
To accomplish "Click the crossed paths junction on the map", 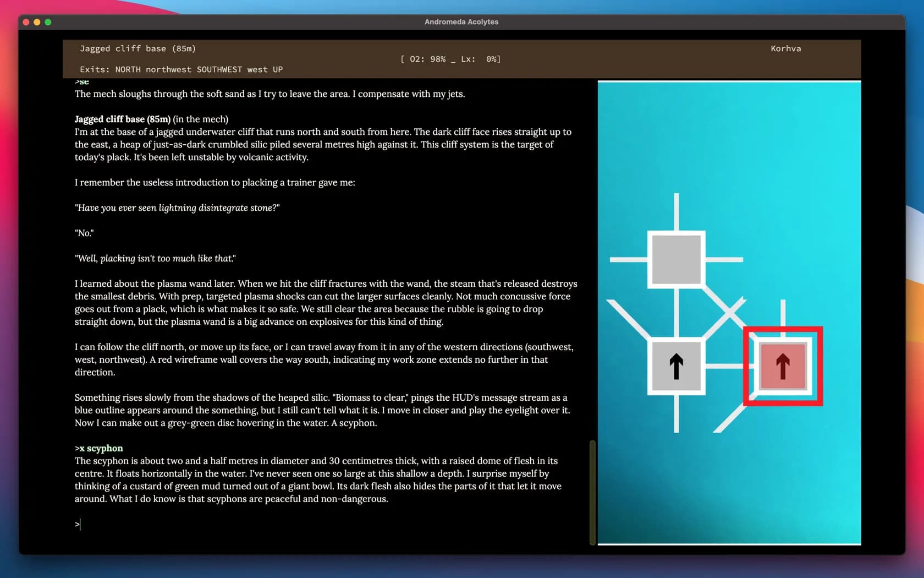I will (x=729, y=313).
